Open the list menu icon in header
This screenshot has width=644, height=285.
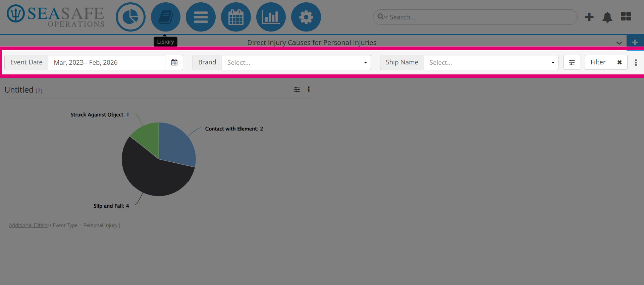pyautogui.click(x=201, y=17)
